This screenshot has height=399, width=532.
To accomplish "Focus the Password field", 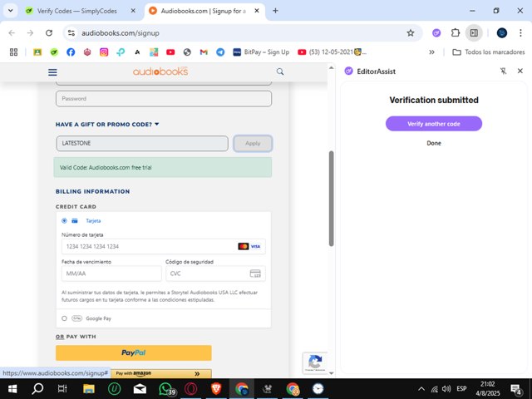I will click(x=164, y=99).
